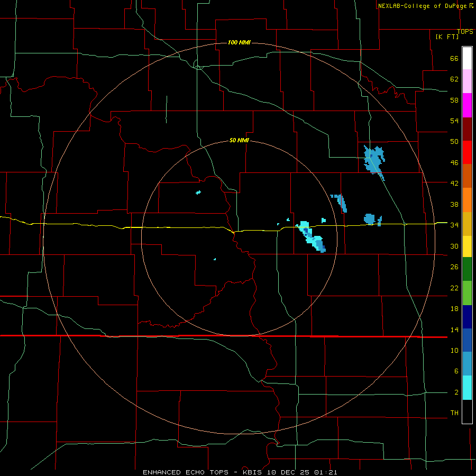Click the navy legend swatch near 18
This screenshot has width=476, height=476.
click(467, 317)
